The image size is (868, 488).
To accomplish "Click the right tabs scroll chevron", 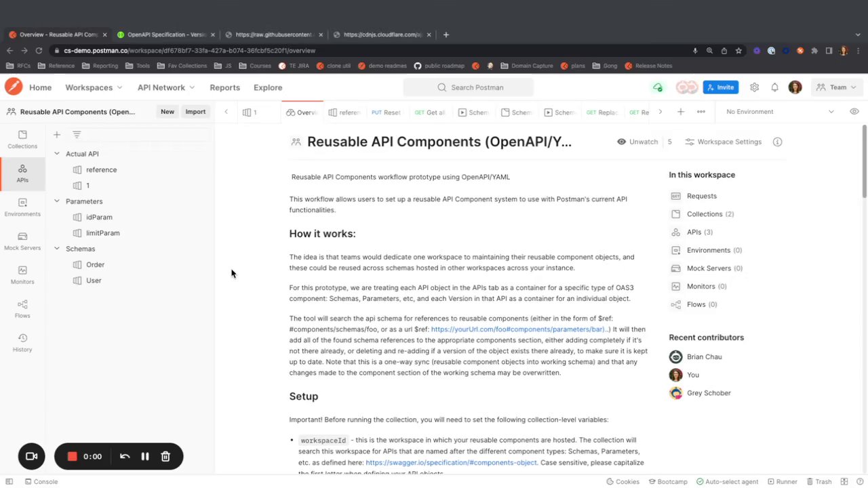I will tap(660, 112).
